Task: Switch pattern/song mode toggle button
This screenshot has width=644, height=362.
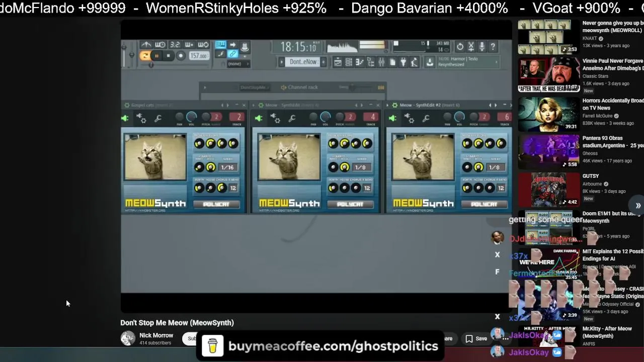Action: 144,56
